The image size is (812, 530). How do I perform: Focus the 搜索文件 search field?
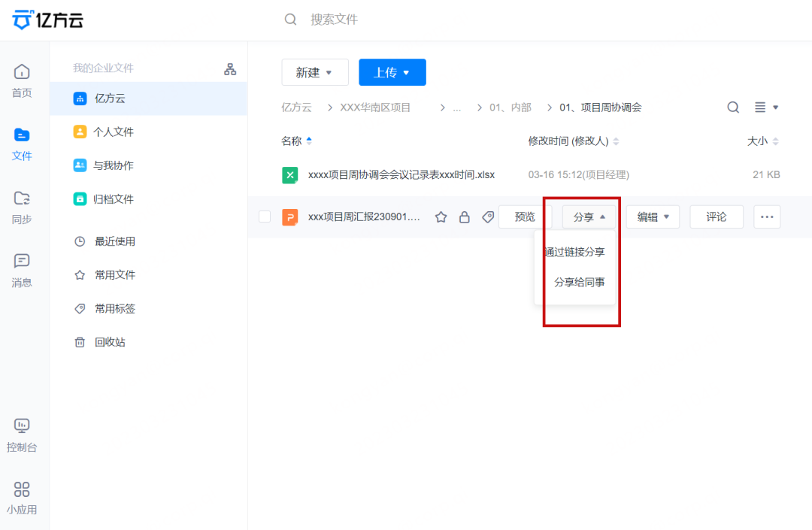(x=334, y=20)
